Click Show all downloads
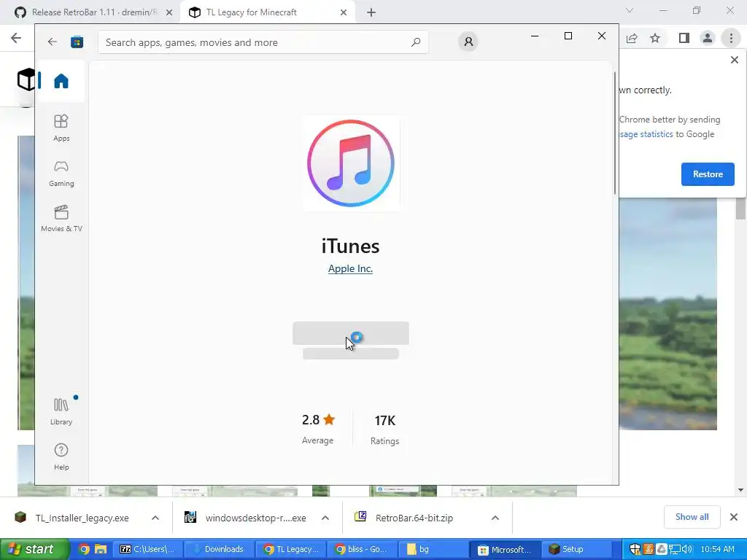 click(692, 517)
